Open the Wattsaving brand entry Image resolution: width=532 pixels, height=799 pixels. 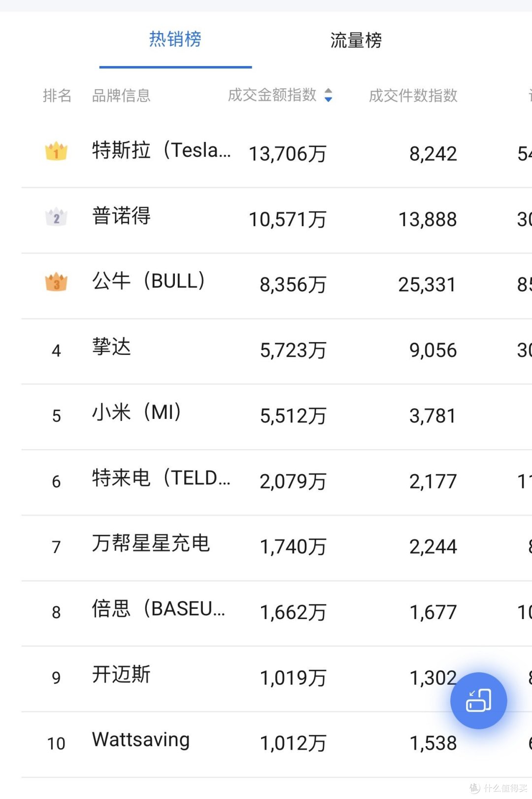click(141, 740)
